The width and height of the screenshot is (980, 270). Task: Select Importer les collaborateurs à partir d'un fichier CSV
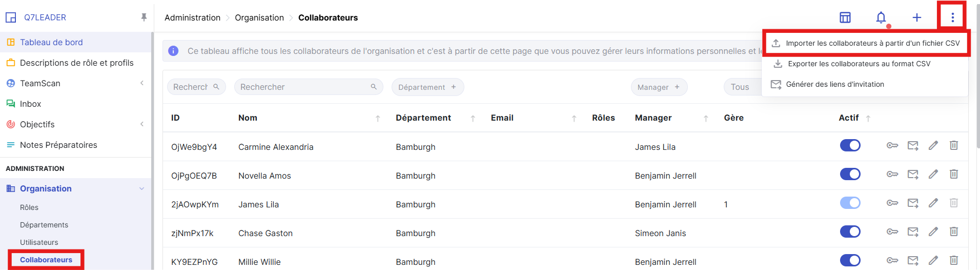pos(872,44)
